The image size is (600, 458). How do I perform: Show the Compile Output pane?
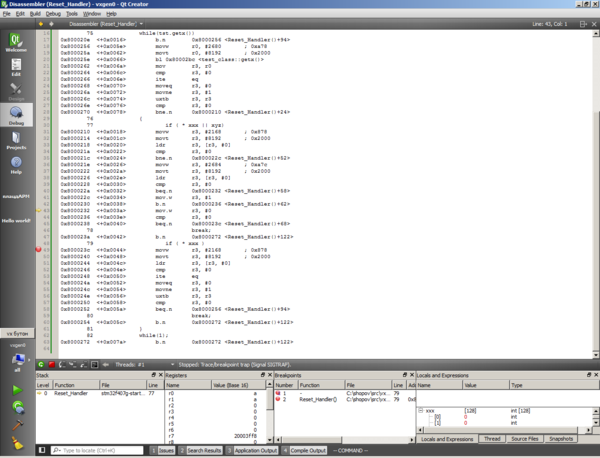click(304, 450)
